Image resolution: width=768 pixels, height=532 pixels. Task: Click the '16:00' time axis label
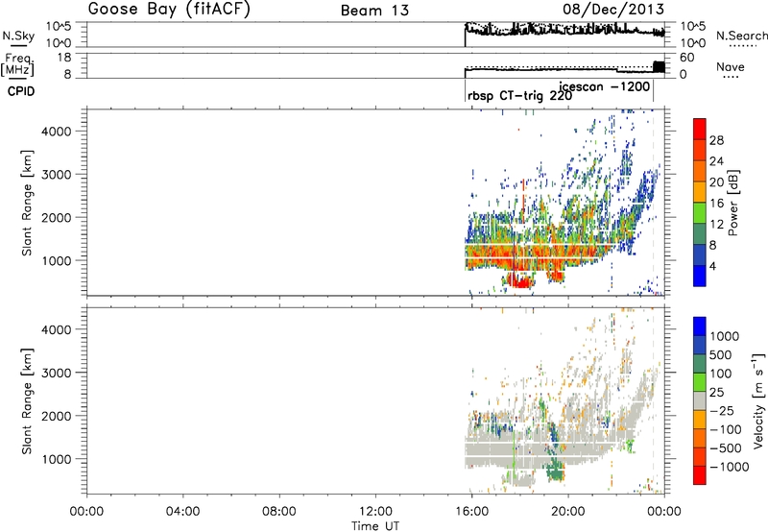click(x=472, y=512)
